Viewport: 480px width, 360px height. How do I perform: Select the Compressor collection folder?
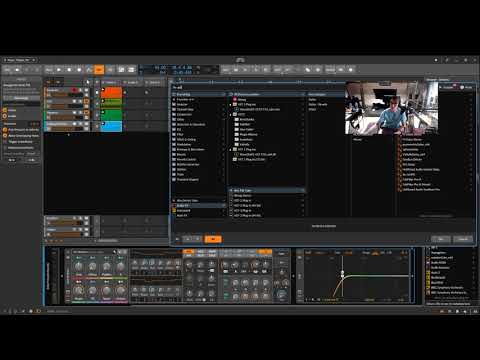199,114
